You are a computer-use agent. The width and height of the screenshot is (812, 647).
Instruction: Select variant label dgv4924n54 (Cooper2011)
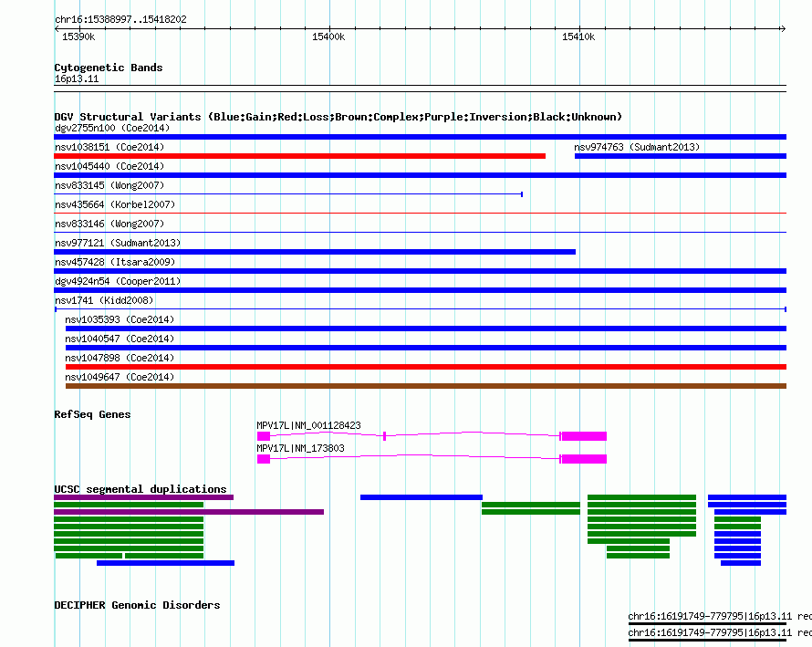(x=118, y=281)
